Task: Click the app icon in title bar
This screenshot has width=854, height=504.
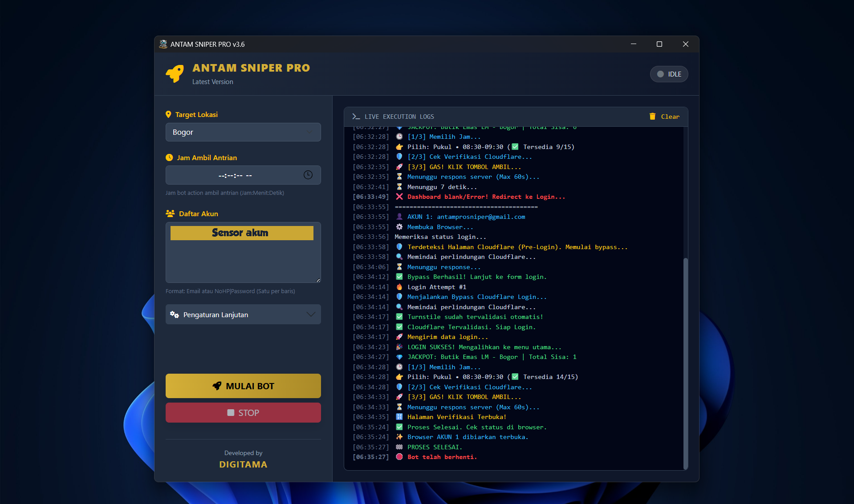Action: [163, 44]
